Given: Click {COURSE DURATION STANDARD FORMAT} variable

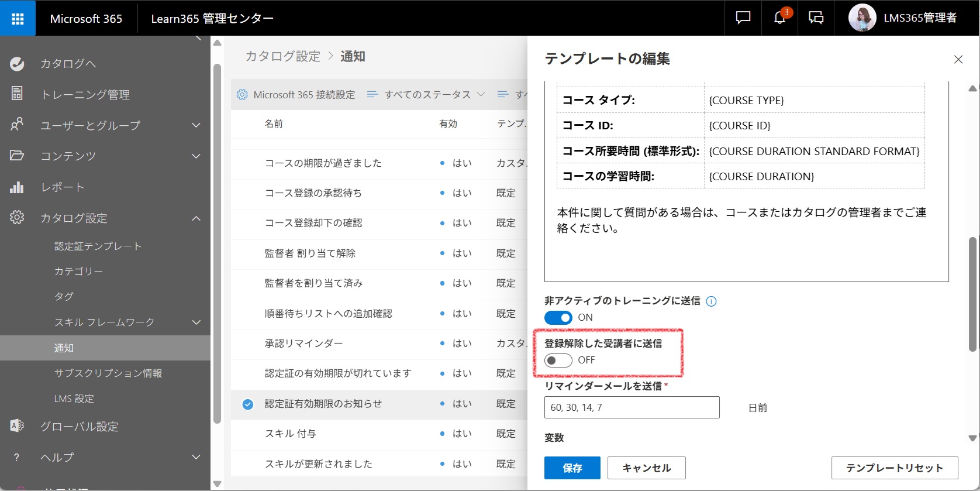Looking at the screenshot, I should [814, 152].
